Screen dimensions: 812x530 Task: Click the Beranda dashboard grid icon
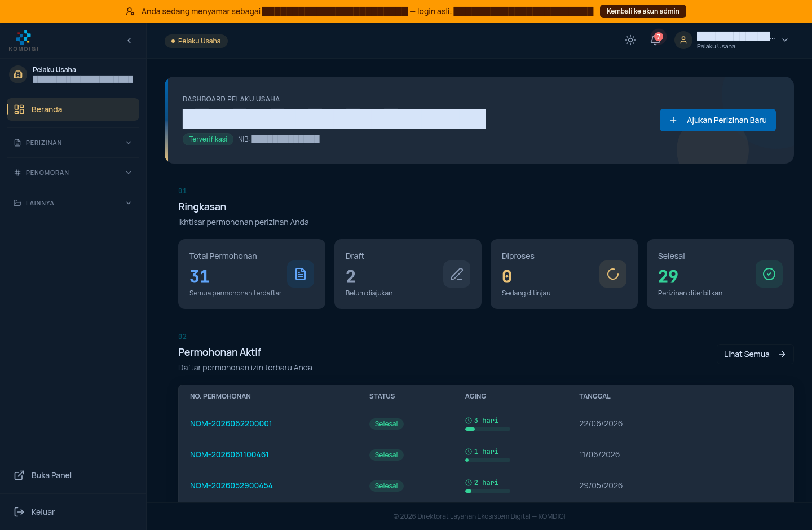19,109
